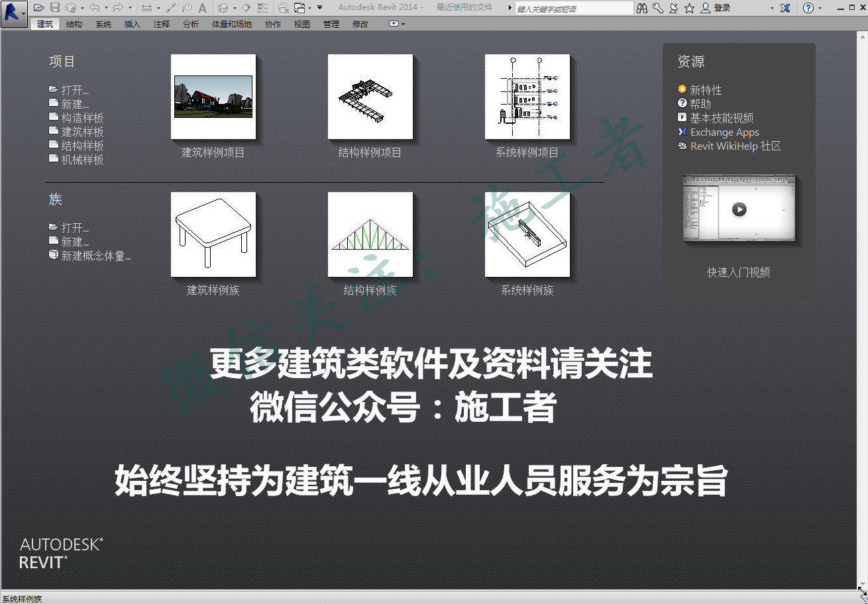Click the Thin Lines icon
Viewport: 868px width, 604px height.
click(262, 7)
